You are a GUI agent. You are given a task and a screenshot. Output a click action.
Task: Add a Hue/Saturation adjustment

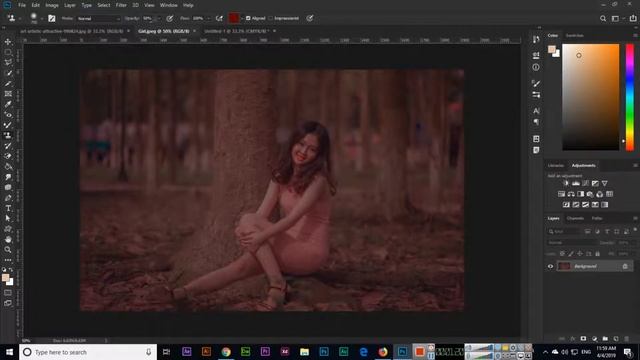click(x=561, y=194)
